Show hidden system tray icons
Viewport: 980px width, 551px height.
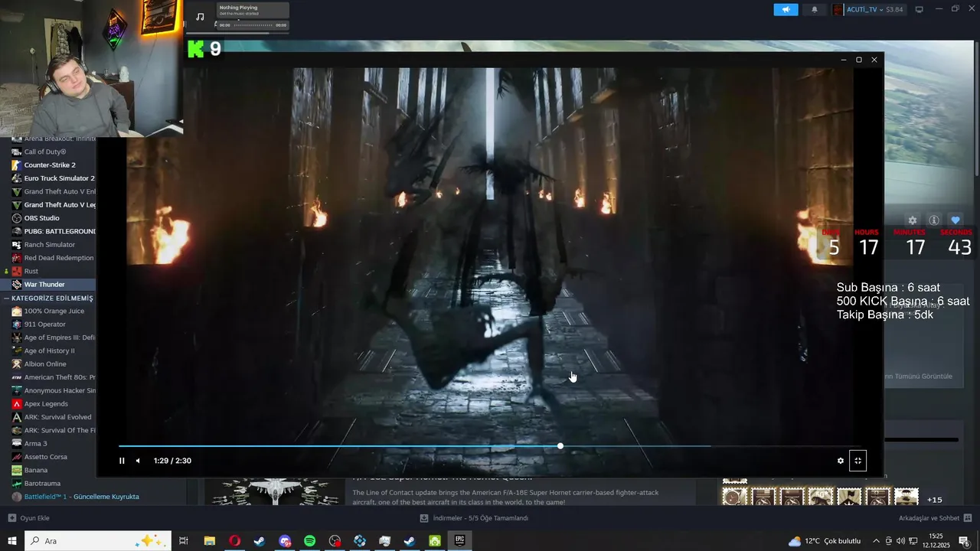(876, 541)
